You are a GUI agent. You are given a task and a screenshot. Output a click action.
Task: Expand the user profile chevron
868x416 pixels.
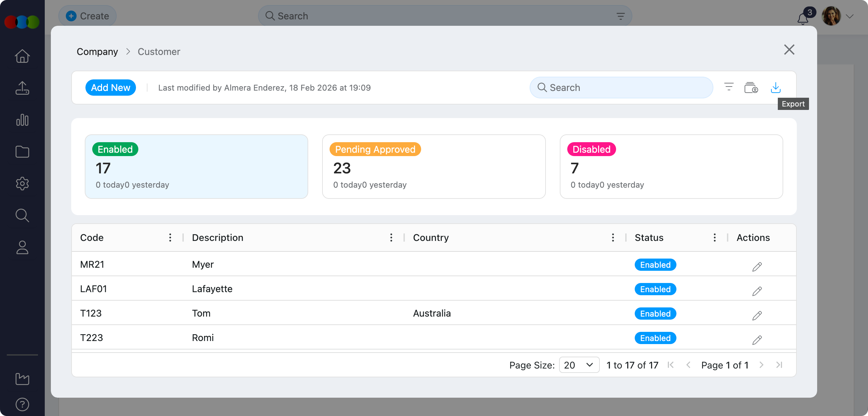(x=850, y=16)
